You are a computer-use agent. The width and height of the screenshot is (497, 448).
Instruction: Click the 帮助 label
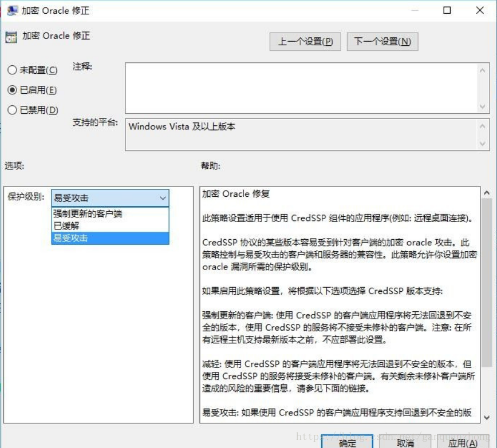[211, 166]
